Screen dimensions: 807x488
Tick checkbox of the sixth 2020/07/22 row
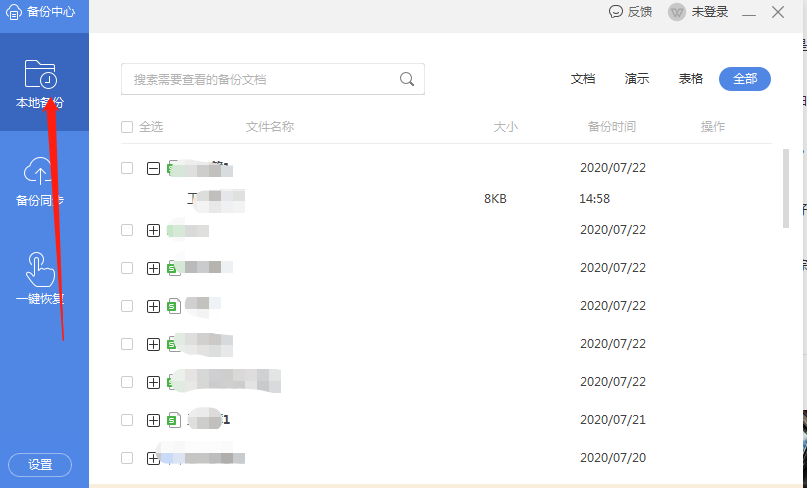click(x=127, y=382)
